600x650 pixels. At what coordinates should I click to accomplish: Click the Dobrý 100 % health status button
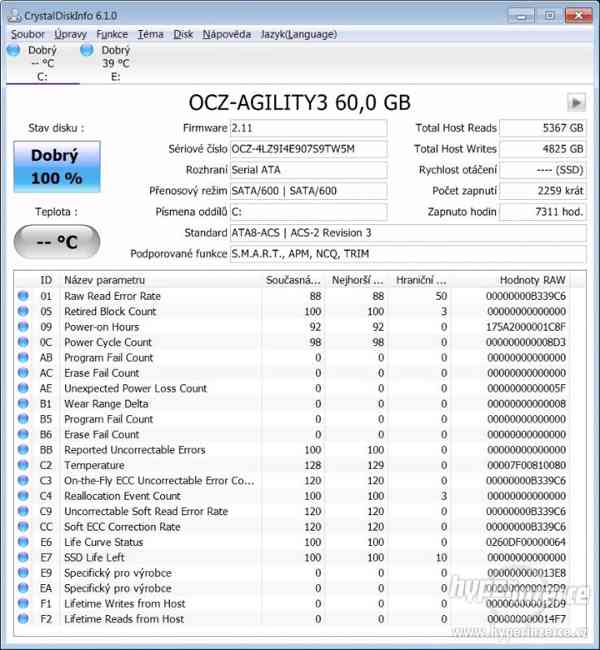[x=57, y=167]
